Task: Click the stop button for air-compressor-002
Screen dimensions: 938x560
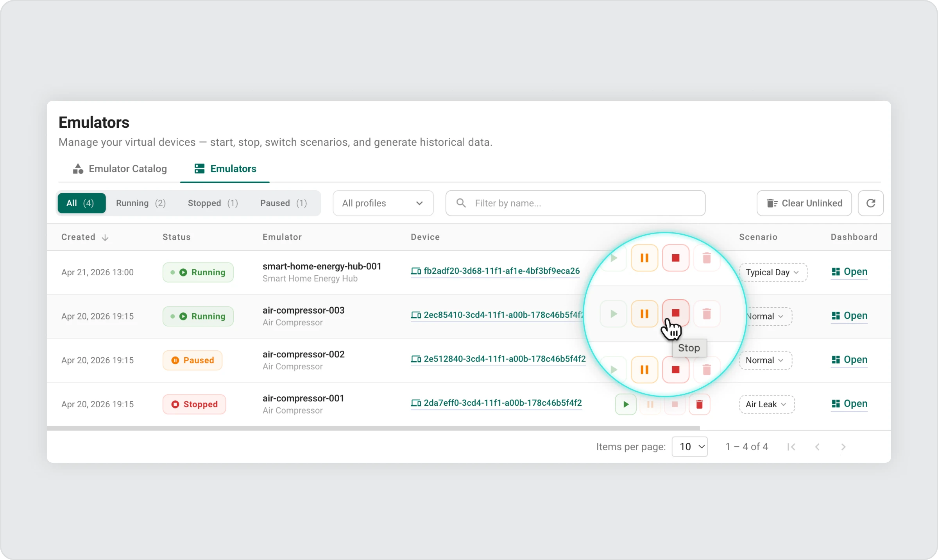Action: (x=675, y=369)
